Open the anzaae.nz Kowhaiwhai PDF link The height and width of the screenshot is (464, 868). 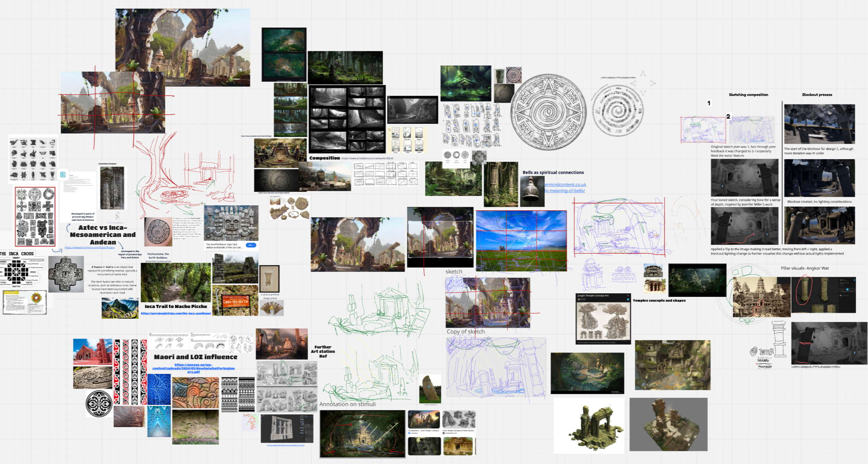pos(194,368)
